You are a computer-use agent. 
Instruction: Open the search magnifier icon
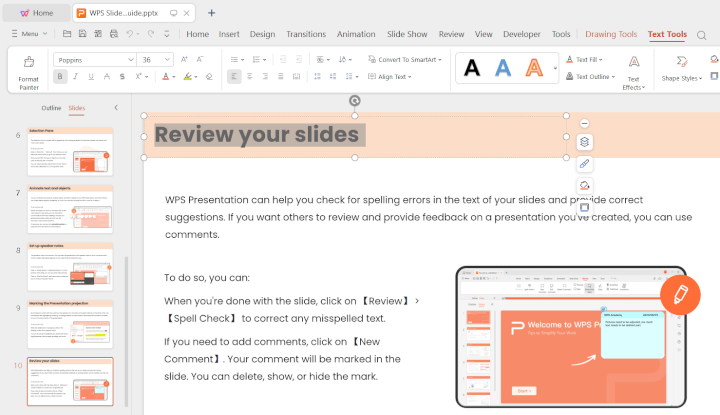coord(701,35)
